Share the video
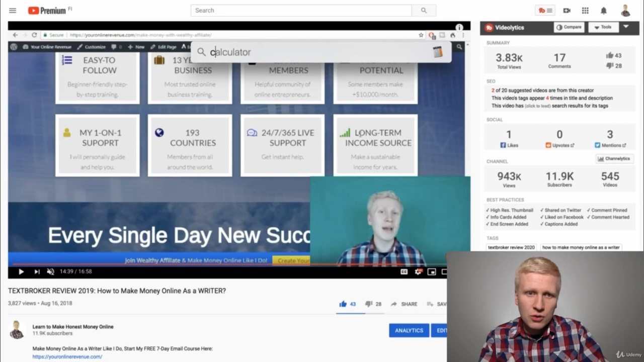Viewport: 644px width, 362px height. [404, 304]
